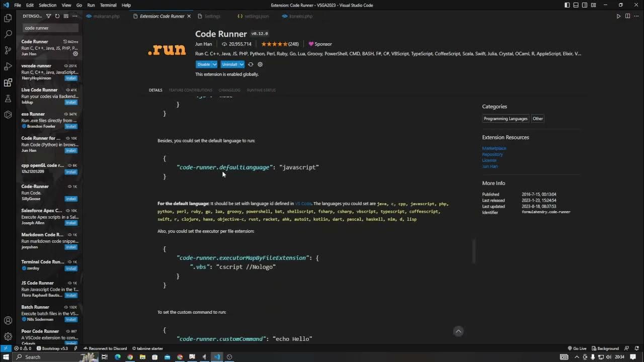Click the details page vertical scrollbar

[x=473, y=251]
